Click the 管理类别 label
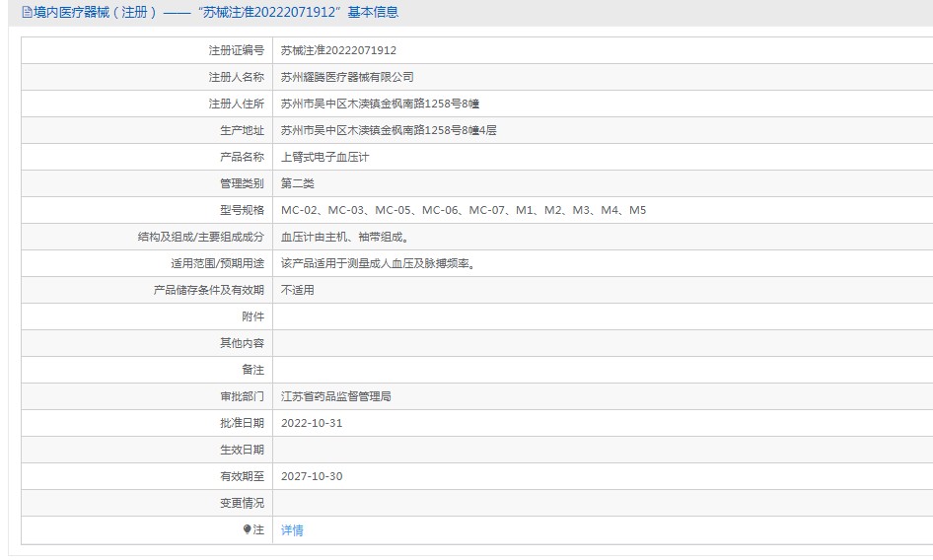Screen dimensions: 933x560 tap(243, 183)
